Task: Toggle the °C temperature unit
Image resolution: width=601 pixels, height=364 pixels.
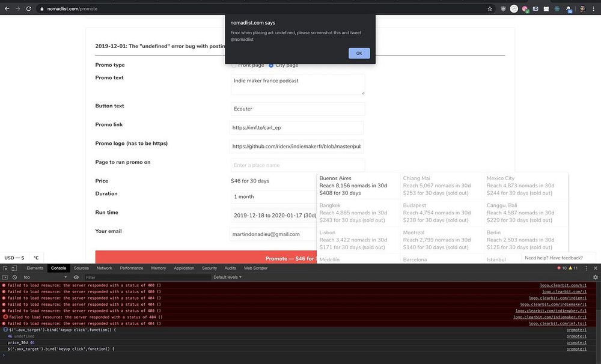Action: click(x=36, y=258)
